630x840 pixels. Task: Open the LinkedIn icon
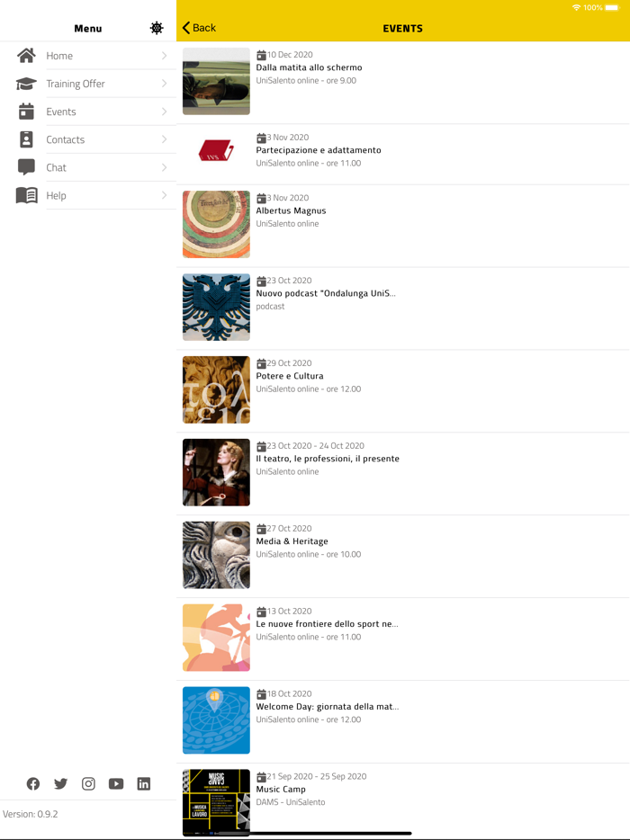pos(144,783)
